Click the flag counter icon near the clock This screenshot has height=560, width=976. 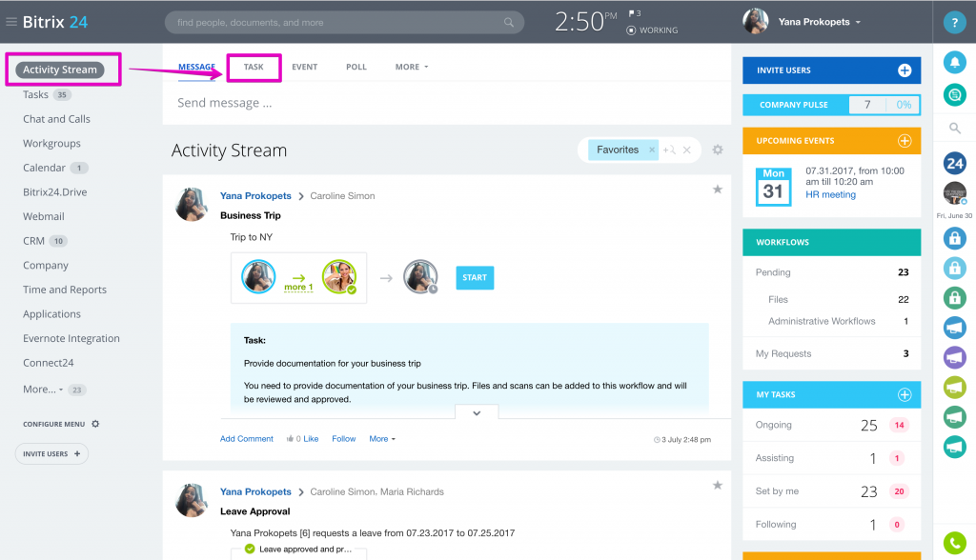[x=634, y=13]
